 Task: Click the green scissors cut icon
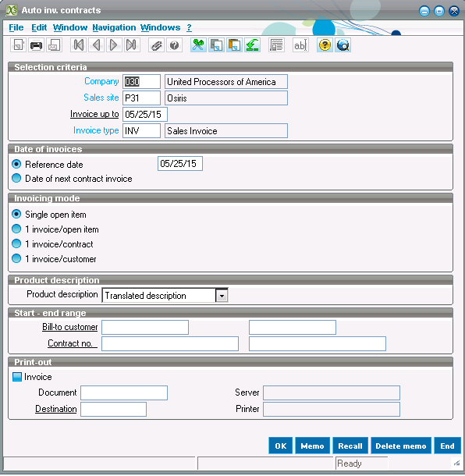[x=198, y=45]
